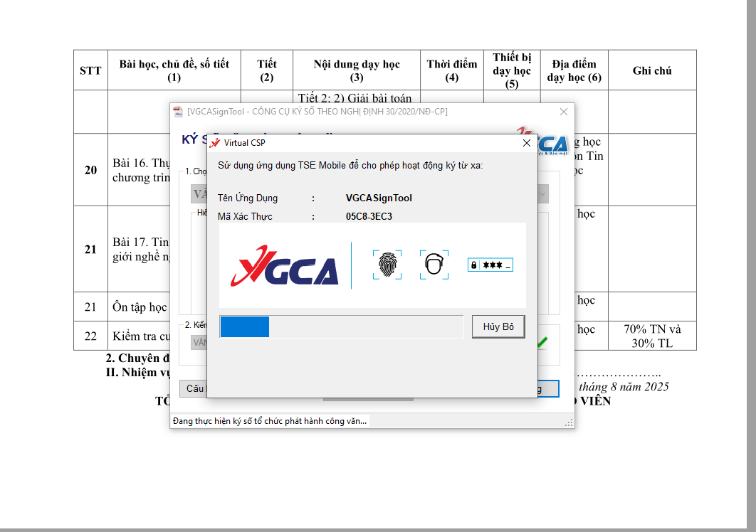Click row number 20 in the table
Screen dimensions: 756x532
click(90, 170)
